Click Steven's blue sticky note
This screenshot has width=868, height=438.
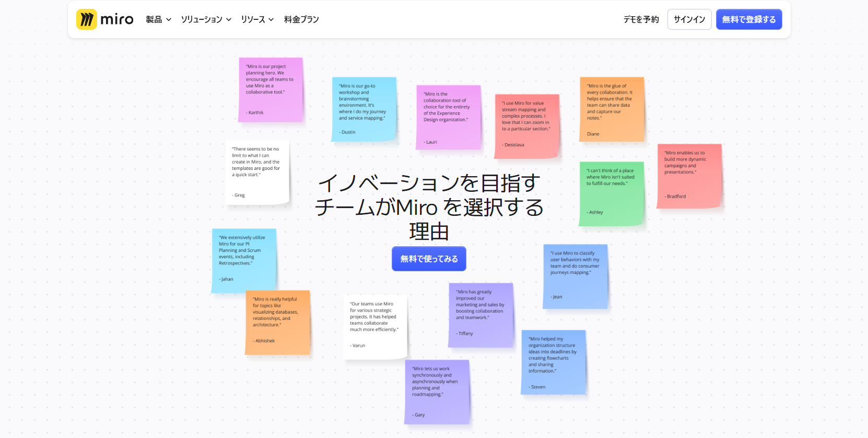[553, 362]
